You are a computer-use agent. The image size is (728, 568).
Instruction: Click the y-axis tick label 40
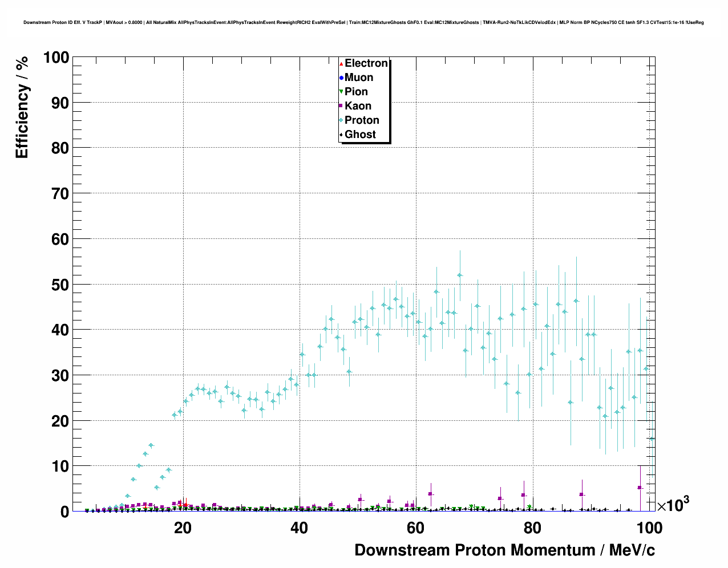(x=60, y=330)
